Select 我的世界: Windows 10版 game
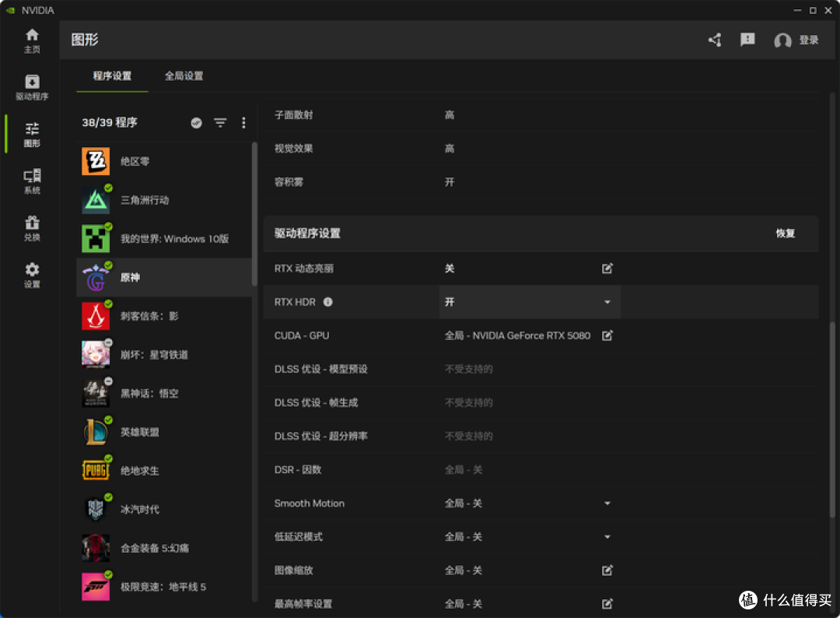The height and width of the screenshot is (618, 840). coord(164,238)
